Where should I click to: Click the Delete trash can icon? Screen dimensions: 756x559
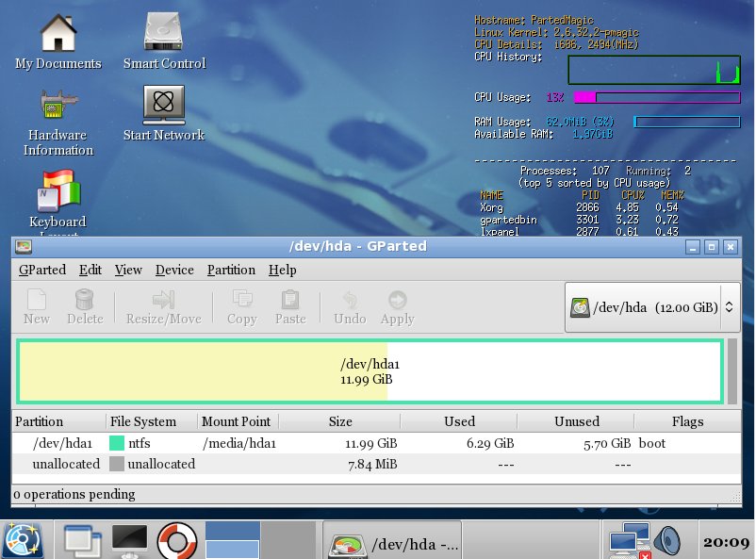click(85, 300)
